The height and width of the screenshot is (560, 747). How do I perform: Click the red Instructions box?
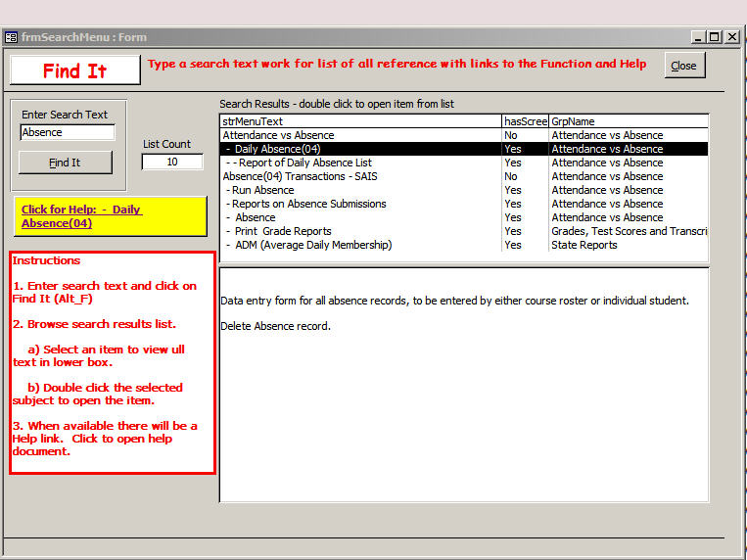click(113, 362)
